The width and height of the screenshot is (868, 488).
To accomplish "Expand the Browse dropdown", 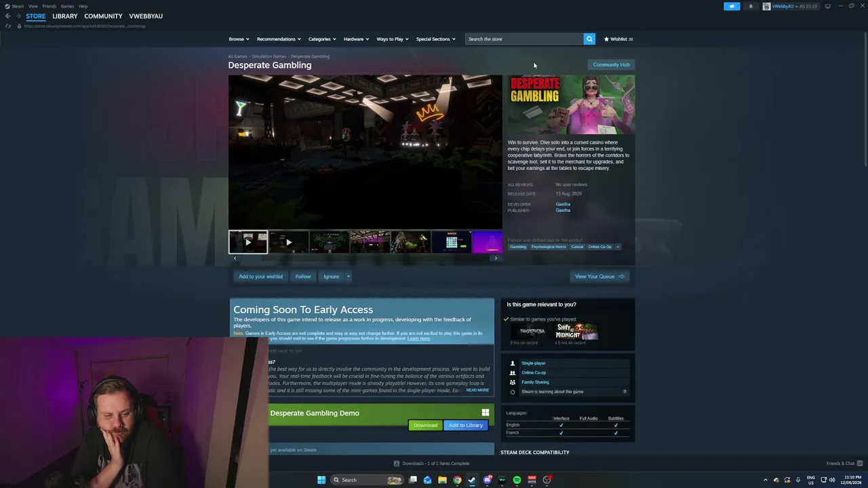I will 239,39.
